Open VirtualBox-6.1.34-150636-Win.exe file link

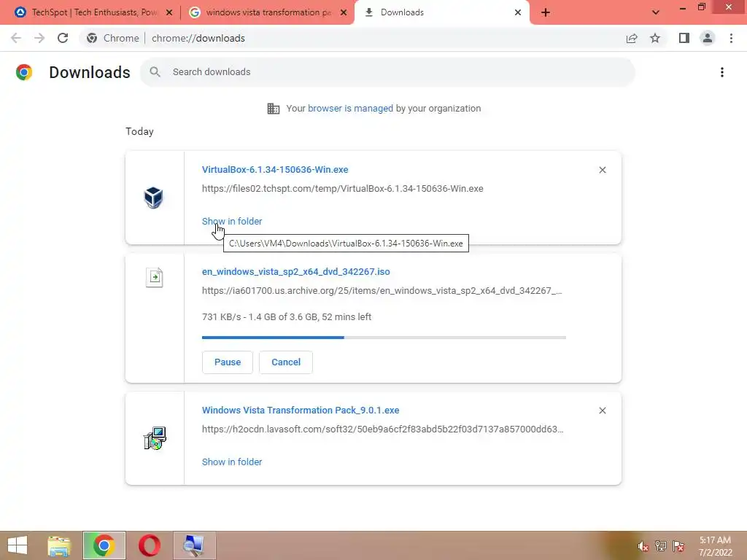point(275,169)
